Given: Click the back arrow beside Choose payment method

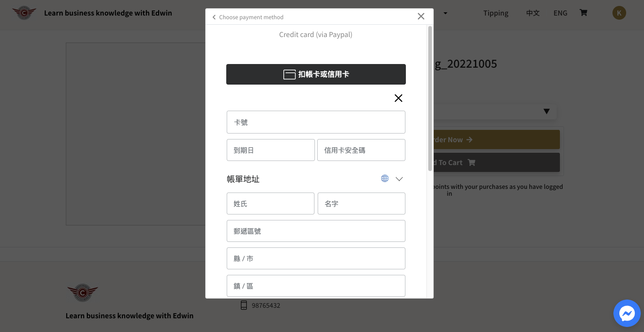Looking at the screenshot, I should [x=214, y=17].
